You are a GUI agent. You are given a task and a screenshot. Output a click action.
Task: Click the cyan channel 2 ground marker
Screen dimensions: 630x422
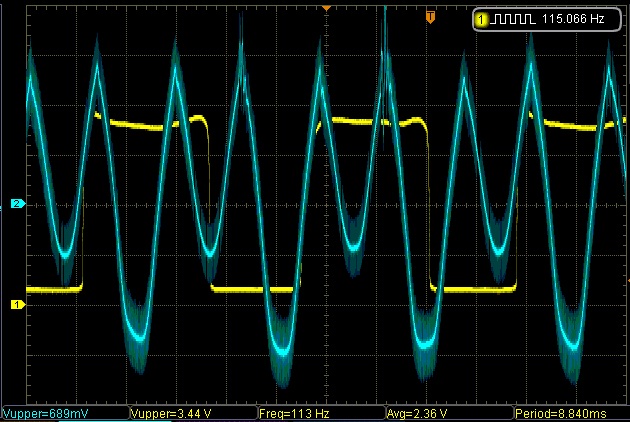pos(16,204)
